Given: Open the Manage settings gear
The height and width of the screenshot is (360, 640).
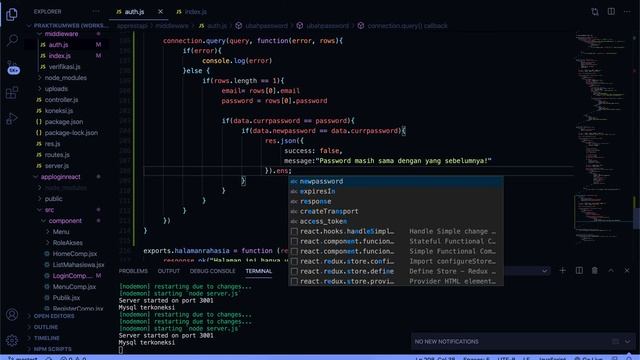Looking at the screenshot, I should pos(12,340).
